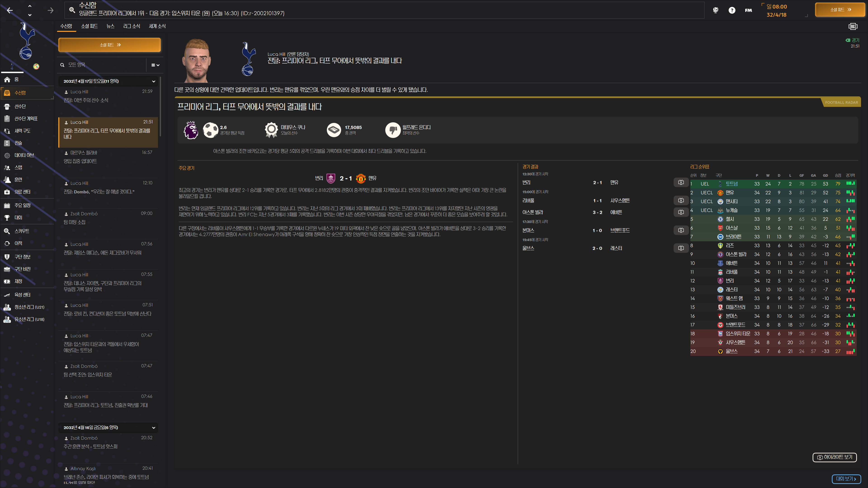Viewport: 868px width, 488px height.
Task: Click the FM logo icon
Action: (x=748, y=10)
